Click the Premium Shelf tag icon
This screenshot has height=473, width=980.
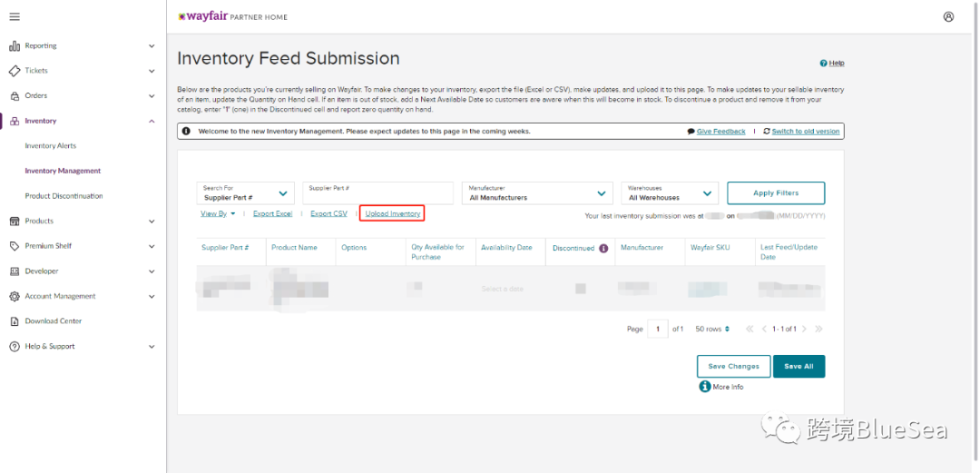15,246
